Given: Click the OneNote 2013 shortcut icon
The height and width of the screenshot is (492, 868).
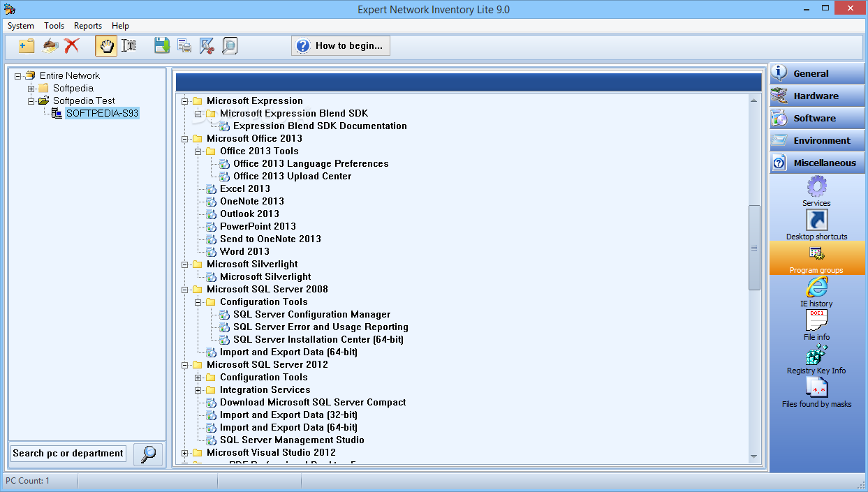Looking at the screenshot, I should (x=211, y=202).
